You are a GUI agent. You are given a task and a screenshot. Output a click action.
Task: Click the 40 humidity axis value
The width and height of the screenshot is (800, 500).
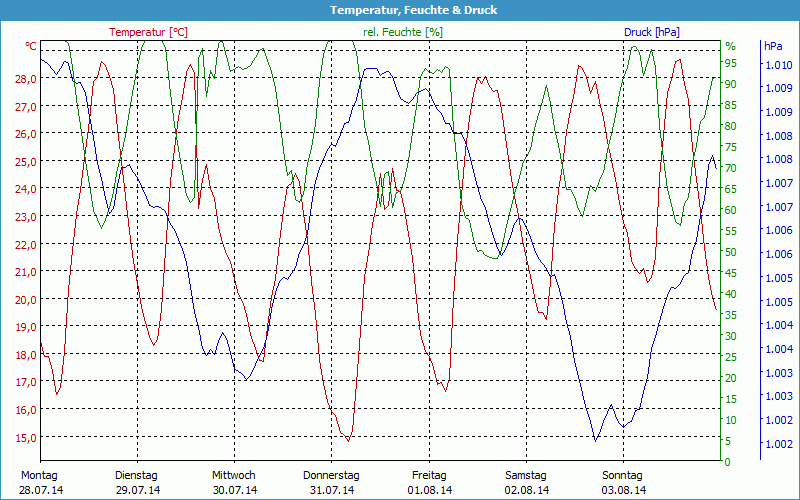pos(731,294)
